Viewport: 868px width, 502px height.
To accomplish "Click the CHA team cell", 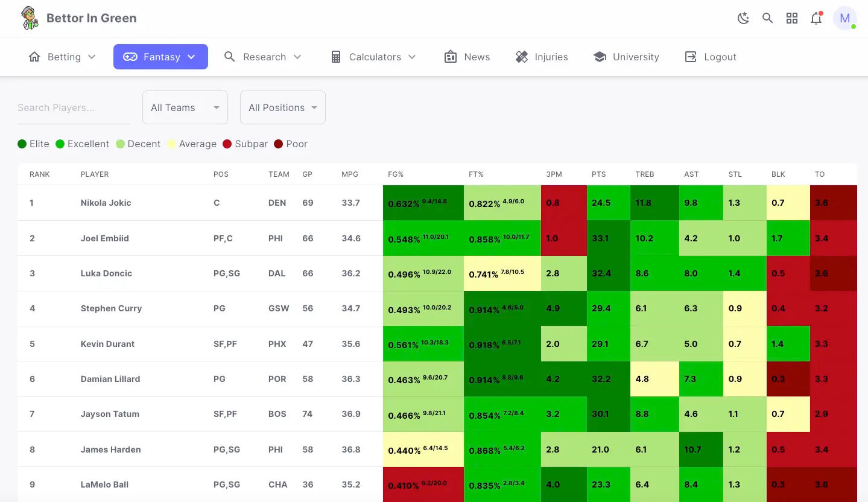I will pyautogui.click(x=277, y=485).
